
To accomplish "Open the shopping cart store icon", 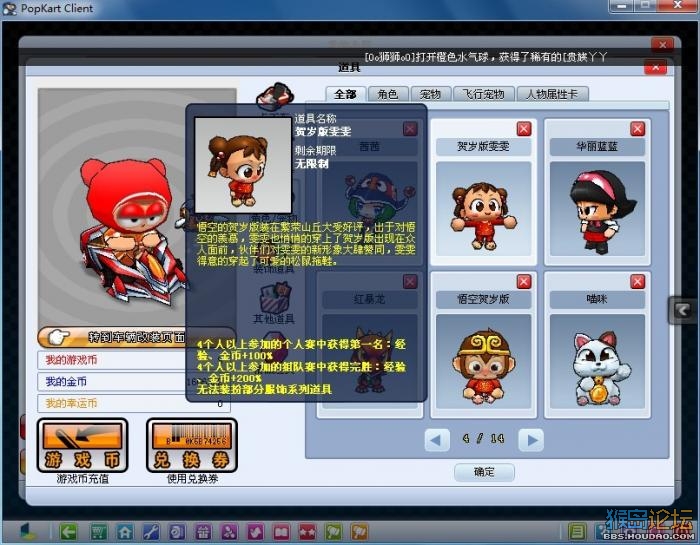I will point(98,532).
